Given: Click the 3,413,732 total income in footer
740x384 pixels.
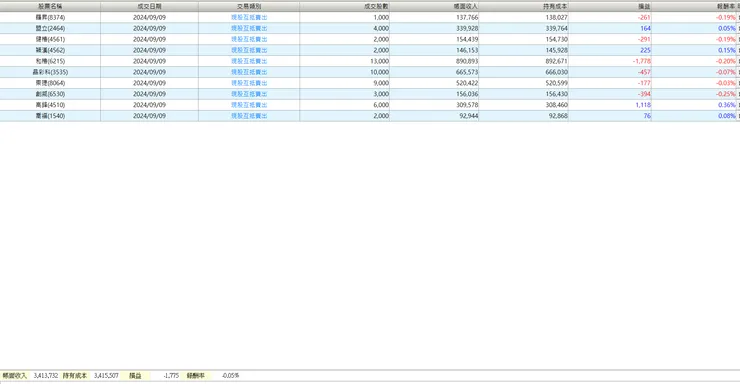Looking at the screenshot, I should coord(46,376).
